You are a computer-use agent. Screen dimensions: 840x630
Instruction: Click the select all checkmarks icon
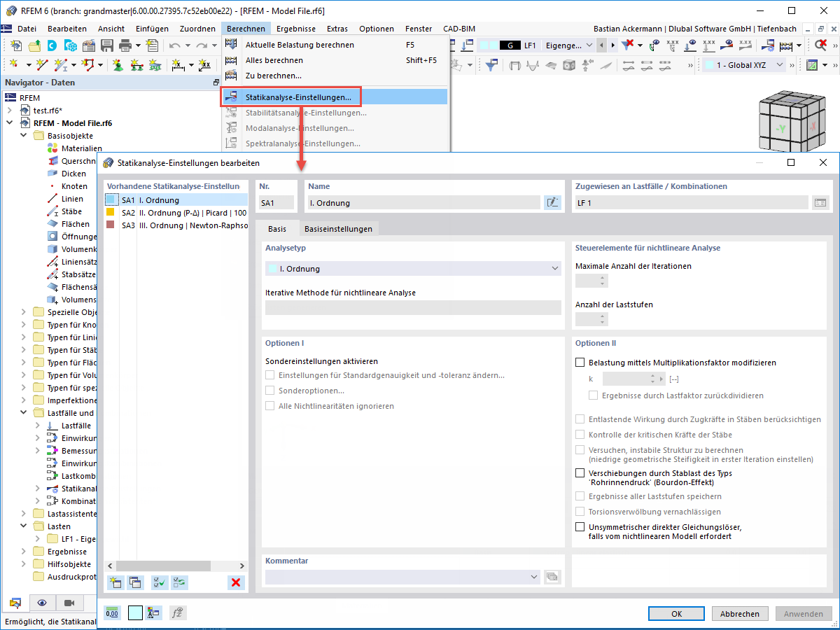(x=160, y=582)
